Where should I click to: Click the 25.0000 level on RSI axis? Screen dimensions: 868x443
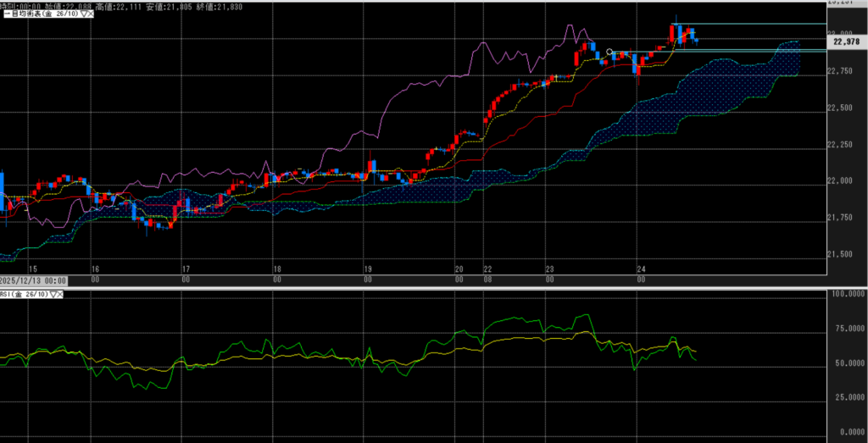point(846,396)
